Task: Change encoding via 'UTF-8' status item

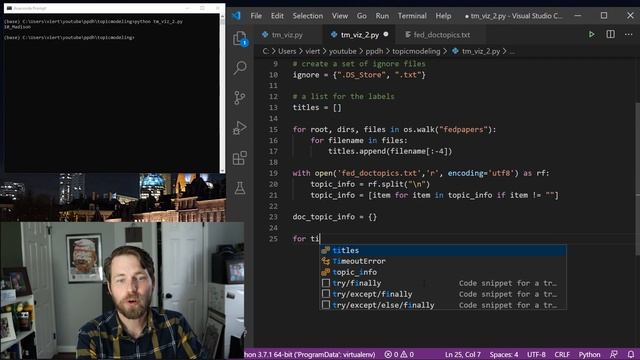Action: tap(536, 354)
